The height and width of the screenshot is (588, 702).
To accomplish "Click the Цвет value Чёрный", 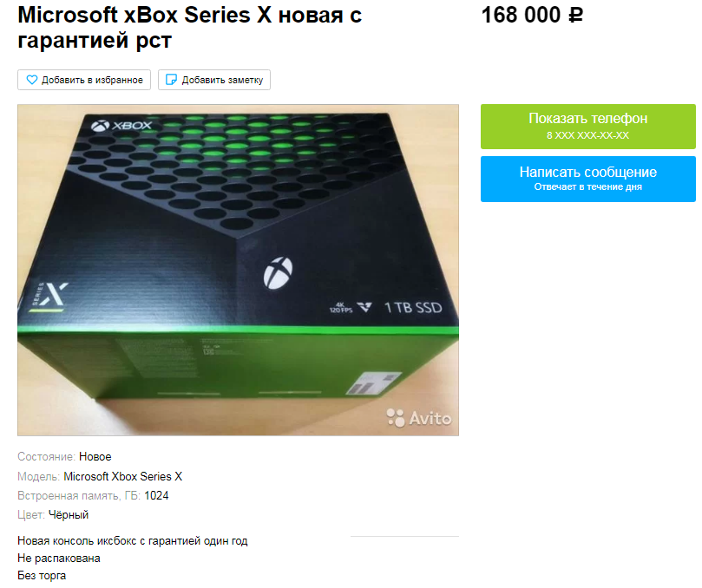I will pyautogui.click(x=69, y=515).
